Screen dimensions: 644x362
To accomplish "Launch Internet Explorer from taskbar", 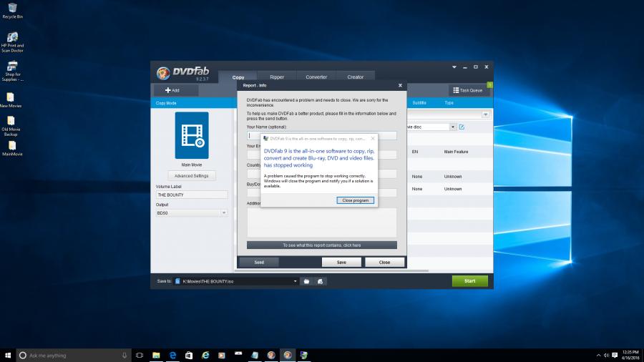I will pyautogui.click(x=205, y=355).
